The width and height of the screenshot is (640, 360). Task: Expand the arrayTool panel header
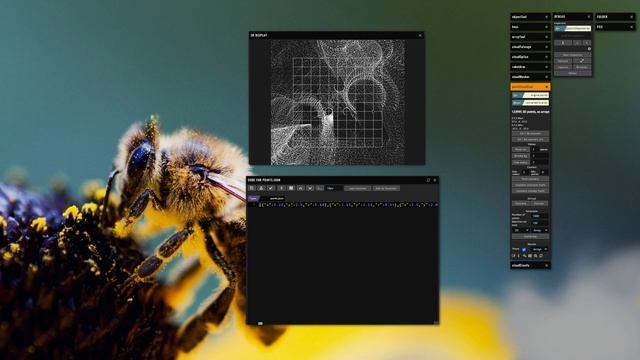(530, 37)
